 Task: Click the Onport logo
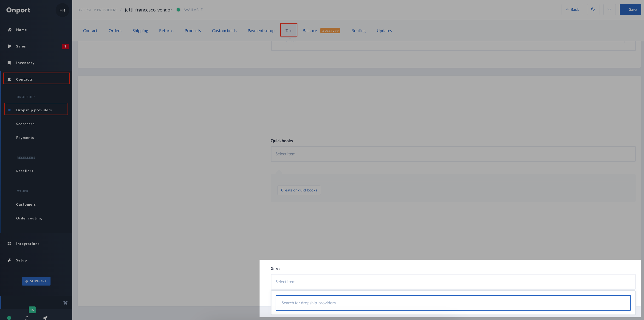18,10
